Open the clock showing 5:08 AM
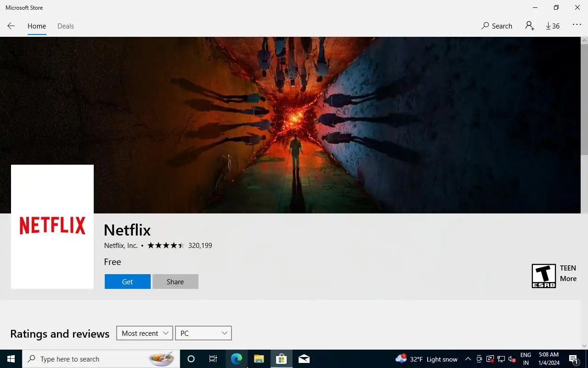The image size is (588, 368). (x=548, y=359)
